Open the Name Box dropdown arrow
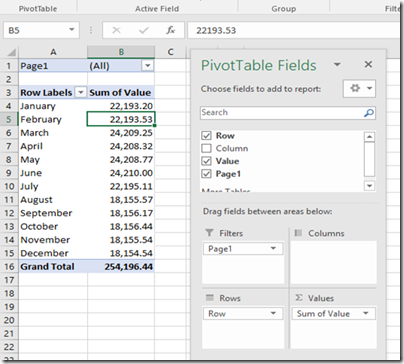 coord(72,30)
